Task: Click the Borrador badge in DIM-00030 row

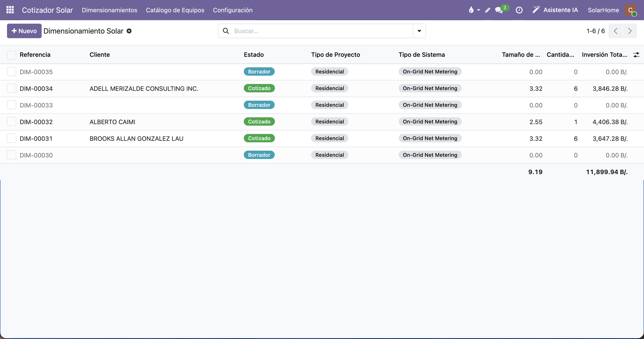Action: (259, 155)
